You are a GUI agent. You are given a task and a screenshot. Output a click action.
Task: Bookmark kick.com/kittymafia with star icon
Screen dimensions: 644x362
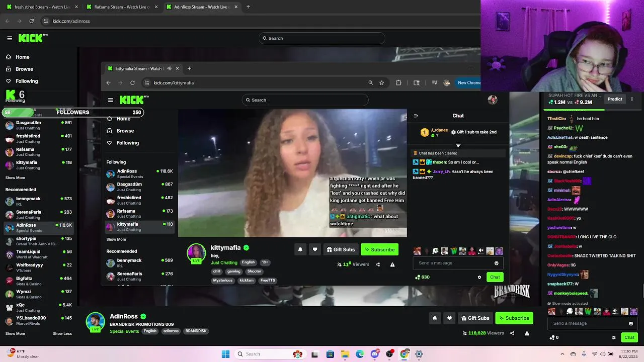382,82
